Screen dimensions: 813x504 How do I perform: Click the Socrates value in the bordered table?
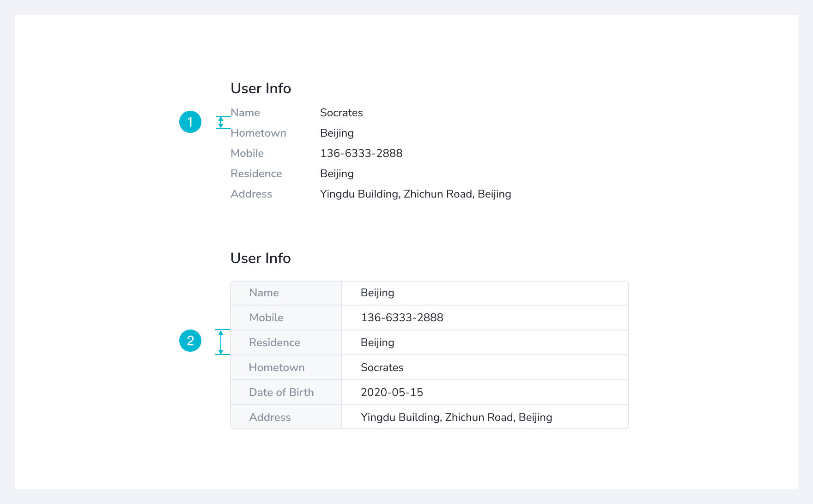coord(382,367)
